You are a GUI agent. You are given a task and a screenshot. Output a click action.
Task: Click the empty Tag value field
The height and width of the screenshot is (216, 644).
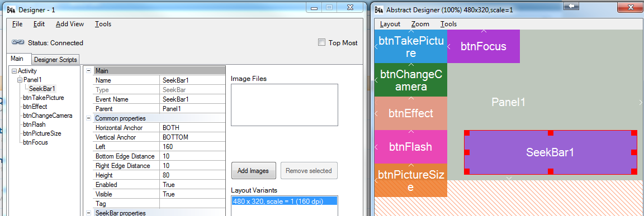coord(192,203)
